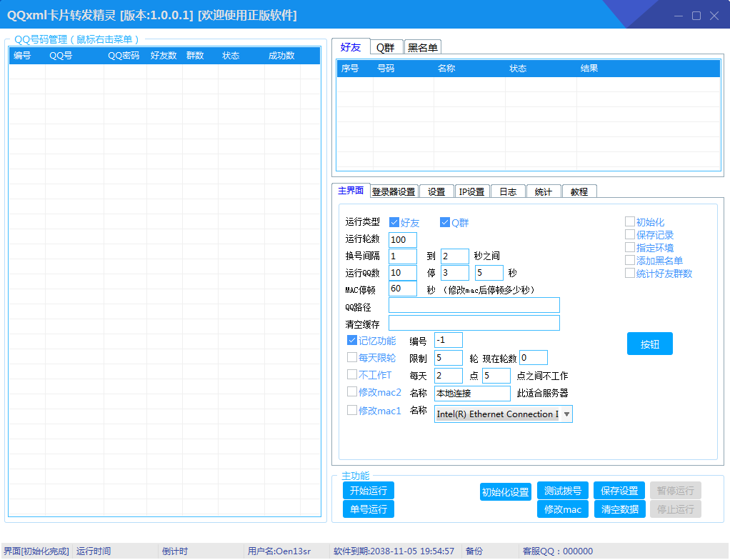Switch to the 好友 list tab
730x560 pixels.
coord(351,47)
